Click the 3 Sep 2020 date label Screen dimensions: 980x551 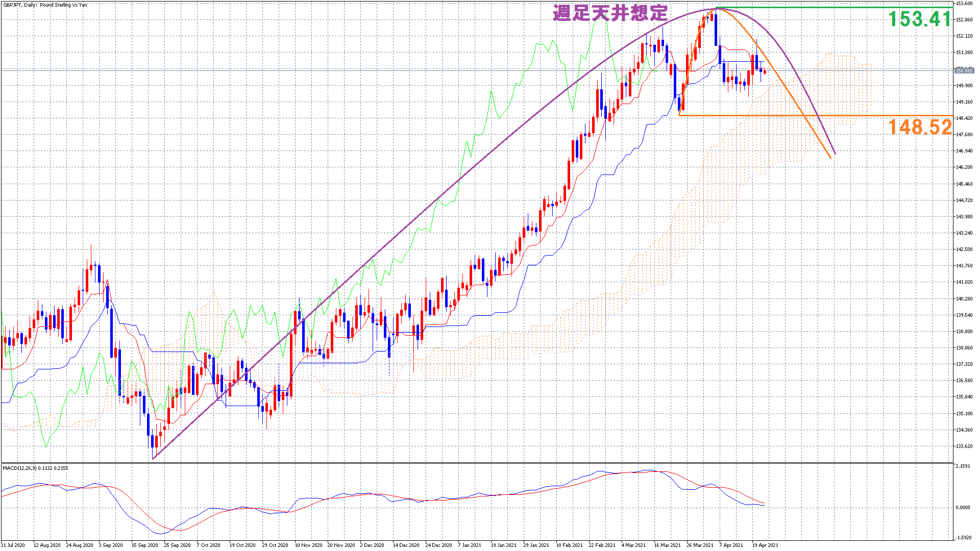pyautogui.click(x=111, y=545)
